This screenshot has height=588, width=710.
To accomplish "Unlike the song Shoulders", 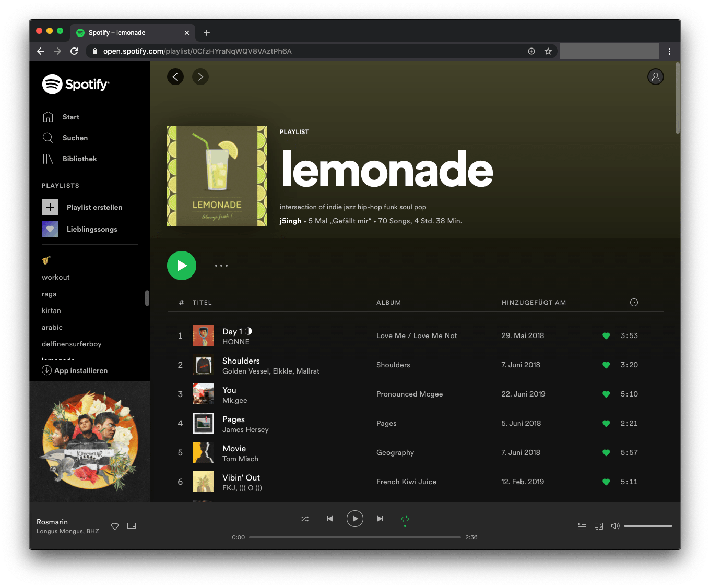I will click(606, 365).
